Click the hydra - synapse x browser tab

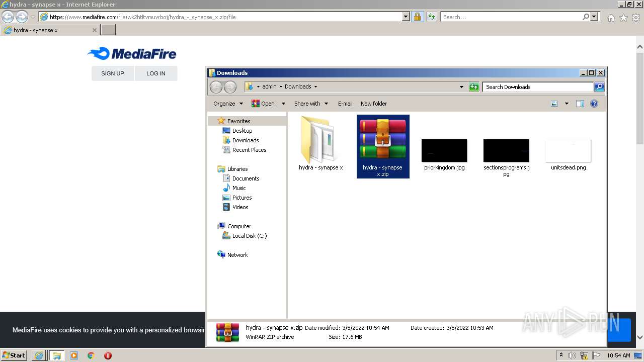[50, 30]
